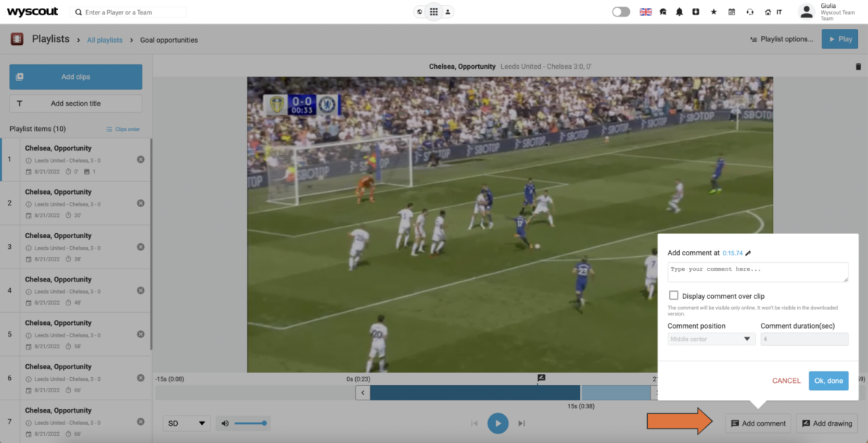Click CANCEL in the comment dialog
Screen dimensions: 868x443
pos(786,380)
